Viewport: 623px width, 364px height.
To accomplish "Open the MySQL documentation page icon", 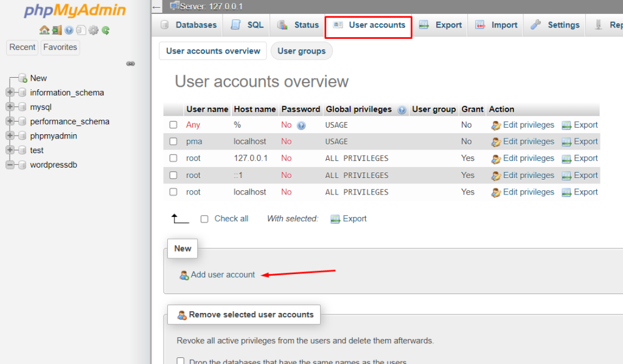I will [81, 30].
